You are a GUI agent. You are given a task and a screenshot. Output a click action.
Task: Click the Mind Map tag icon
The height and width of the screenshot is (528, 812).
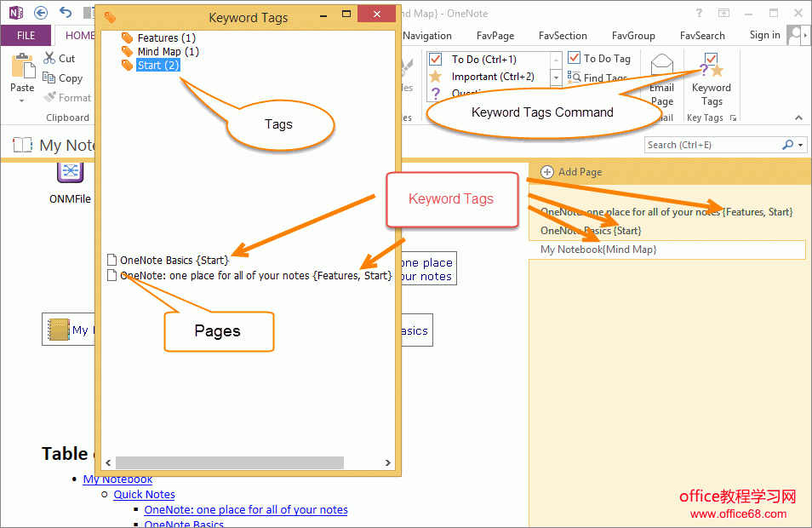coord(127,51)
